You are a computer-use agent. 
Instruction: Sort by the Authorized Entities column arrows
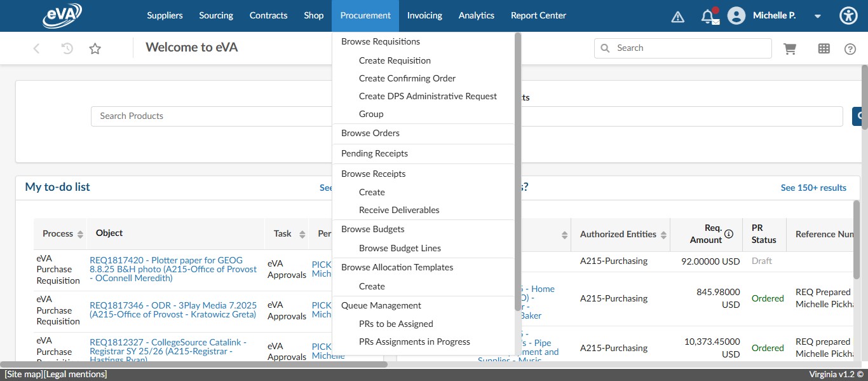click(664, 235)
